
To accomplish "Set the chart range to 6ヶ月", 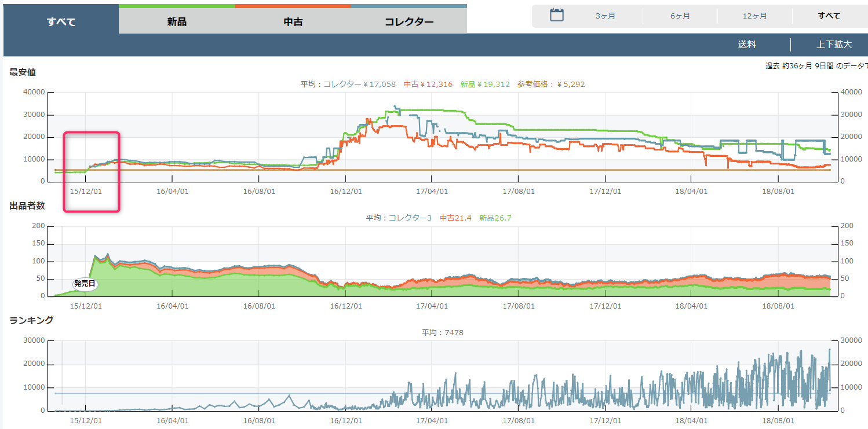I will coord(680,16).
